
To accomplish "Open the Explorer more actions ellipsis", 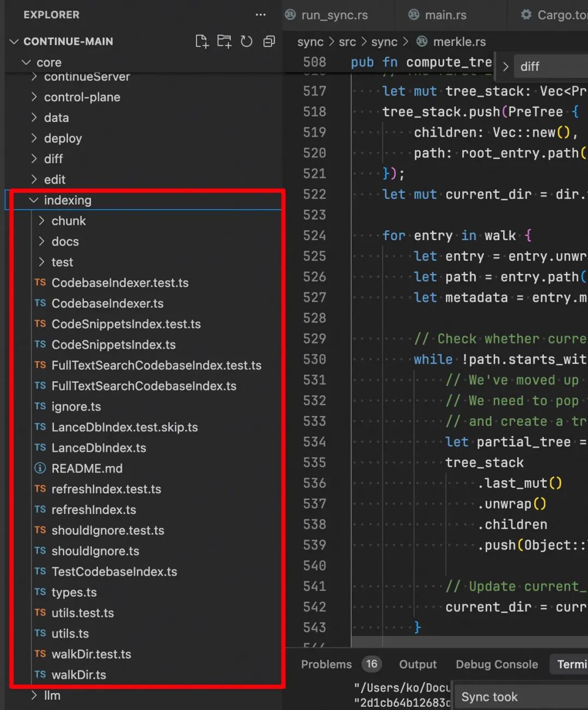I will [x=261, y=15].
